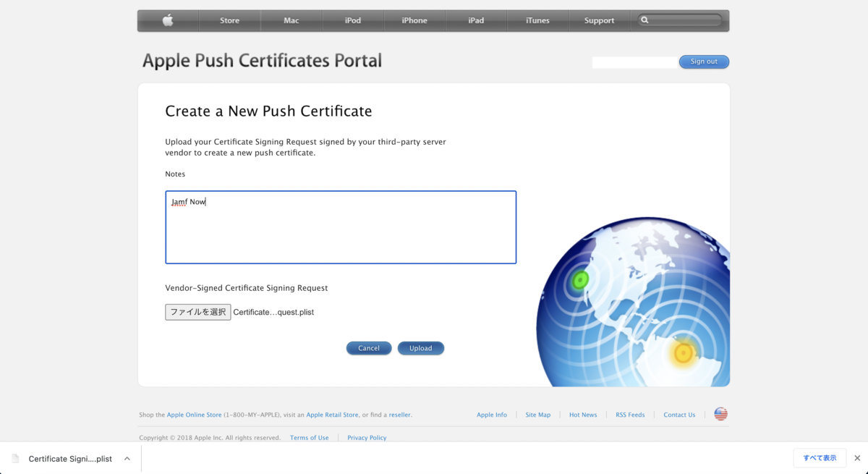Open the Mac navigation tab
The height and width of the screenshot is (474, 868).
[x=292, y=20]
